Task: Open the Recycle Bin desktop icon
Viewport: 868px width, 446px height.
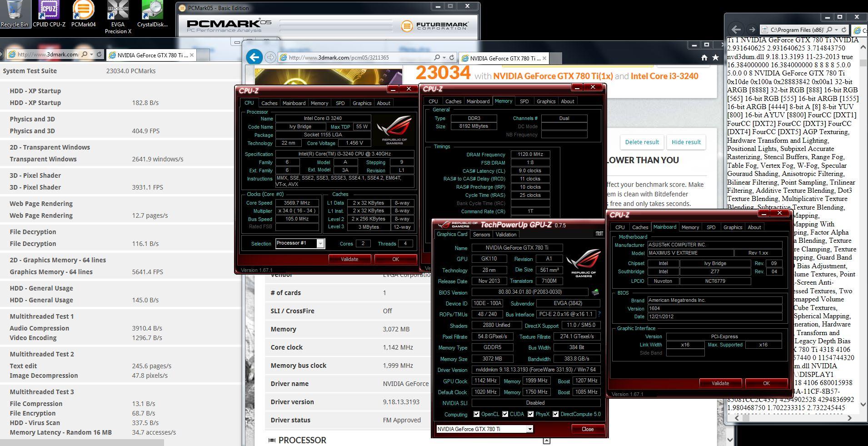Action: pos(15,14)
